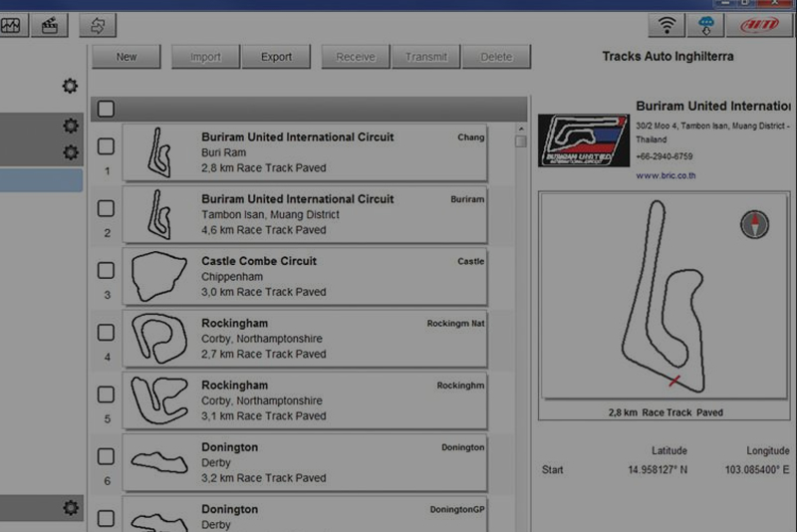The height and width of the screenshot is (532, 797).
Task: Select the Rockingham 3,1 km track entry
Action: click(305, 400)
